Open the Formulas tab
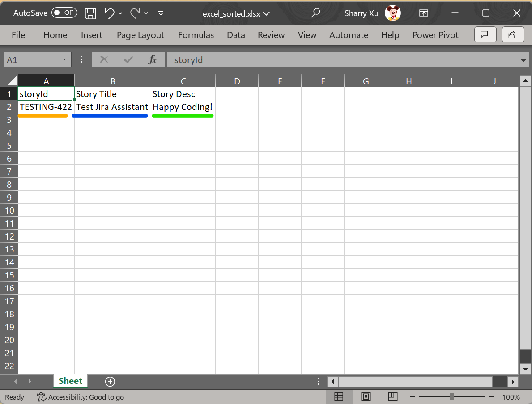 [x=196, y=35]
